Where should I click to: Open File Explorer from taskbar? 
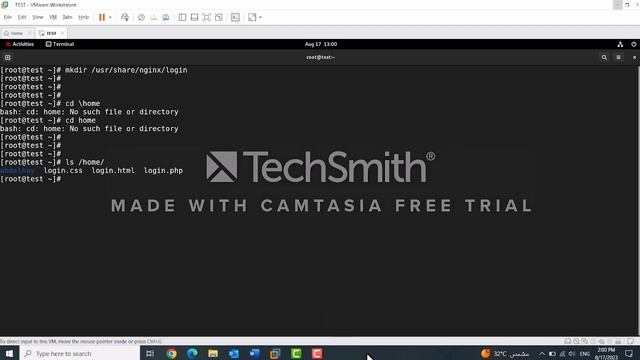pyautogui.click(x=213, y=353)
